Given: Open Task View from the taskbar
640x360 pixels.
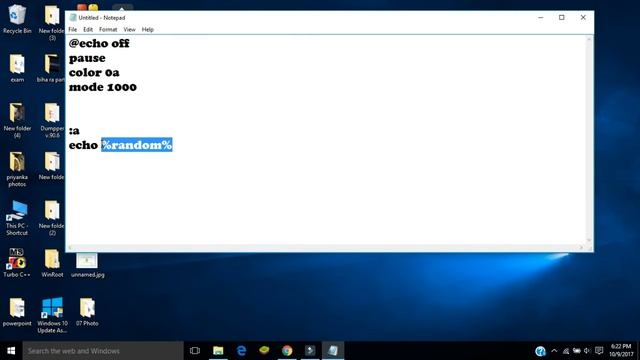Looking at the screenshot, I should (195, 351).
